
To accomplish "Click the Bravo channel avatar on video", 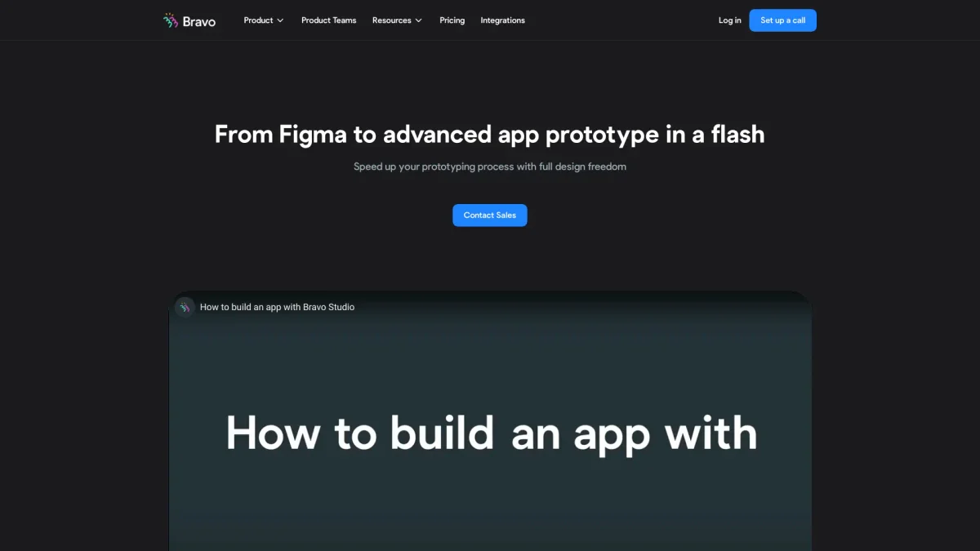I will pyautogui.click(x=185, y=307).
